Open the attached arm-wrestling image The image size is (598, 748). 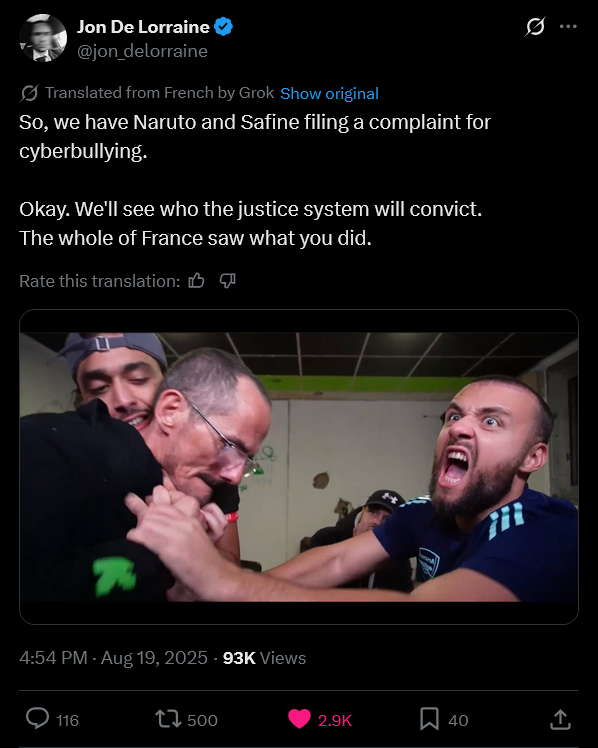(299, 467)
